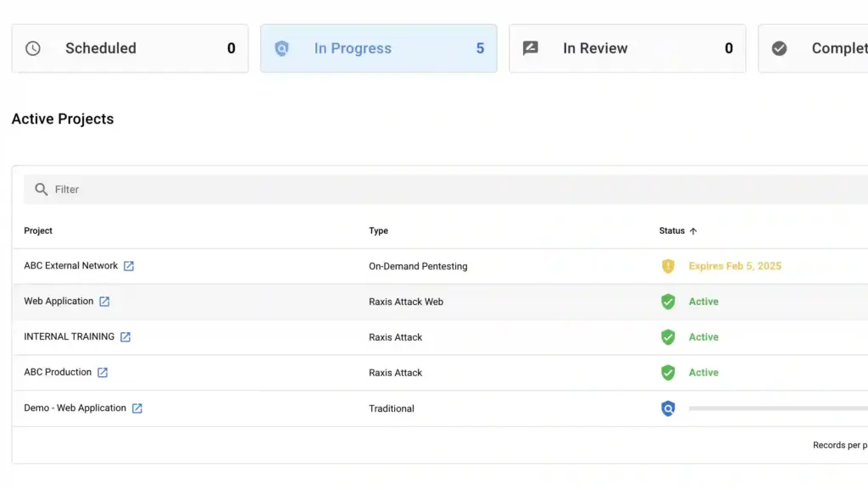This screenshot has height=488, width=868.
Task: Click the In Review count 0
Action: tap(728, 48)
